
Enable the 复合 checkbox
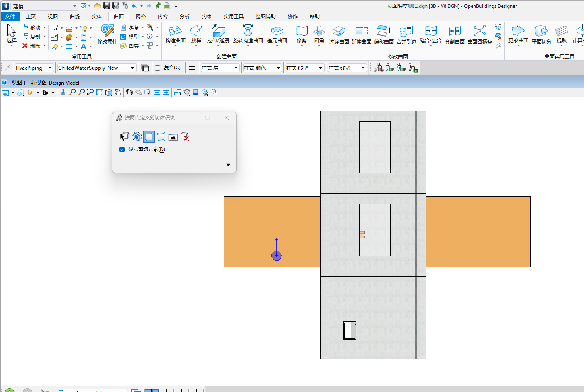click(x=158, y=68)
